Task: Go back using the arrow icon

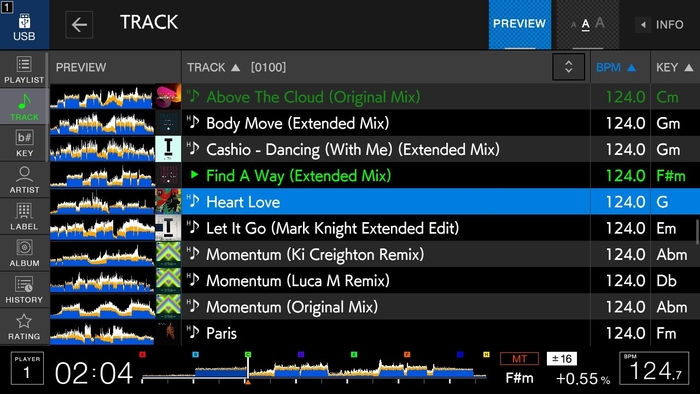Action: tap(79, 25)
